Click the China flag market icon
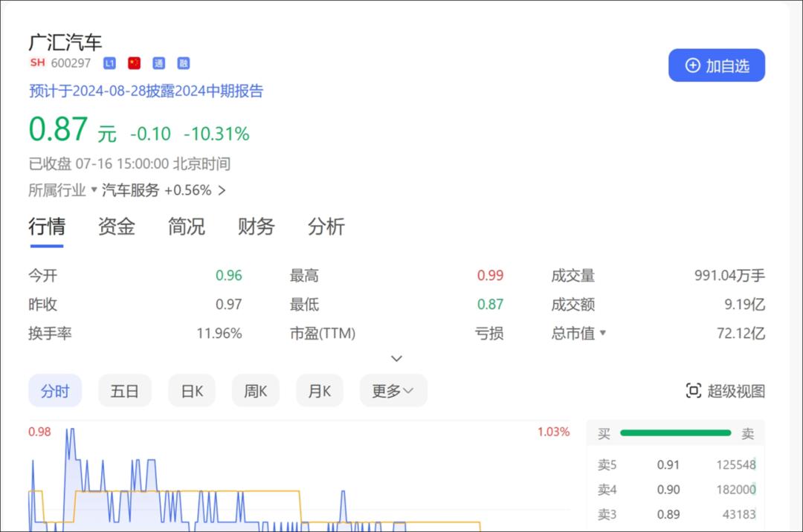 (x=134, y=63)
